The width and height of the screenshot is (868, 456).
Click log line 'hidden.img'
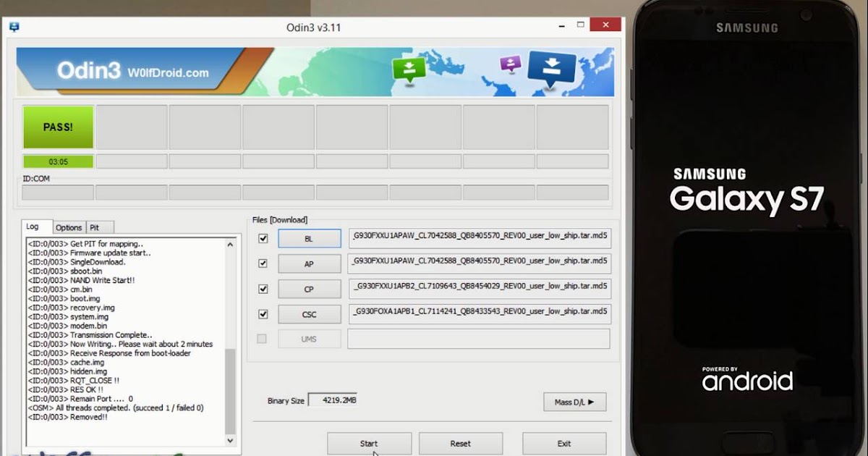pos(66,371)
